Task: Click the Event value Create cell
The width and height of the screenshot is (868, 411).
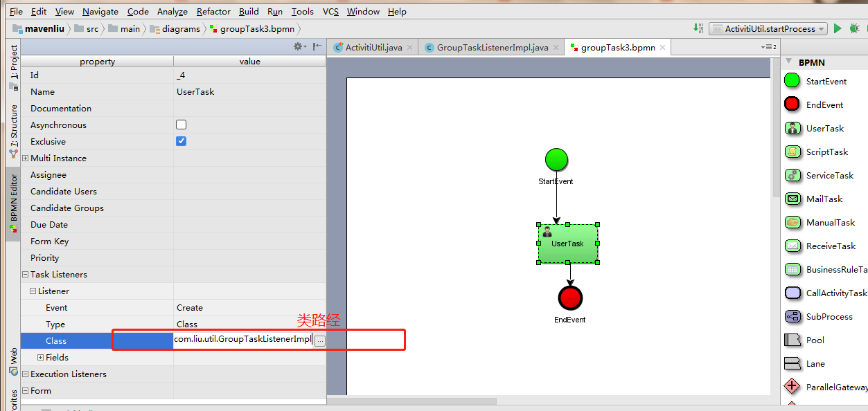Action: [249, 307]
